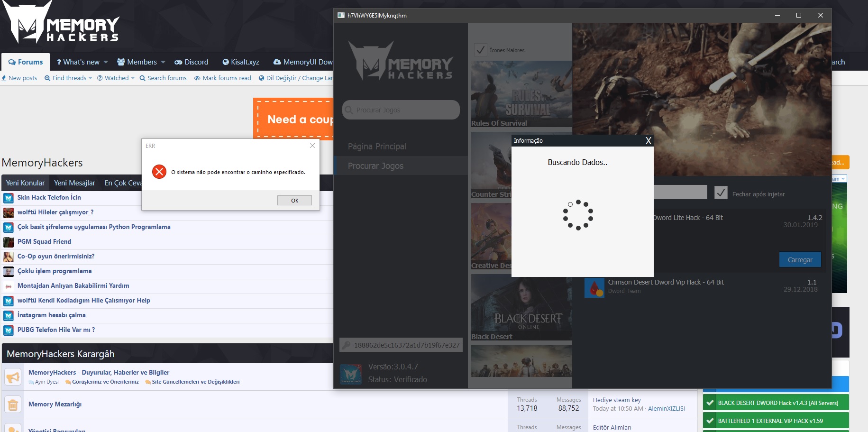Close the Informação popup with X

click(648, 140)
